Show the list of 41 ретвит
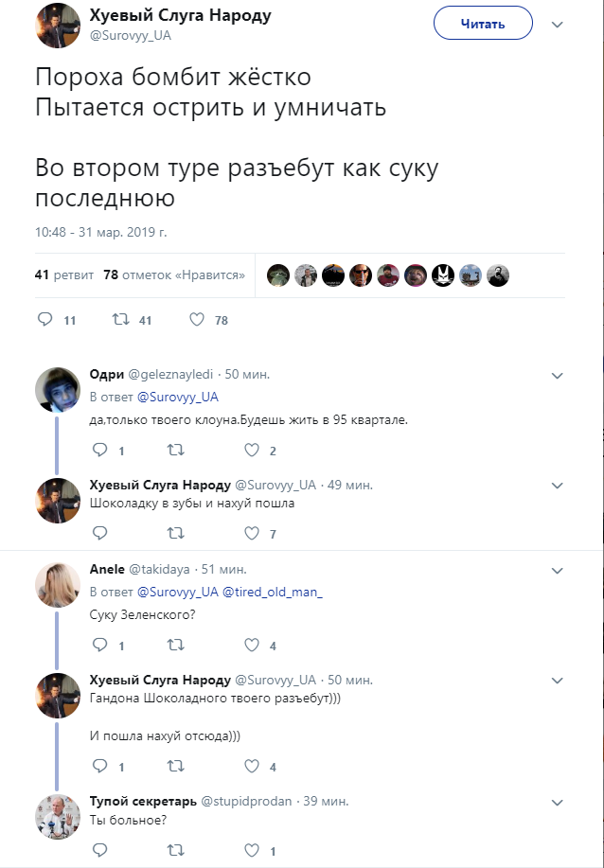The height and width of the screenshot is (868, 604). pyautogui.click(x=63, y=275)
